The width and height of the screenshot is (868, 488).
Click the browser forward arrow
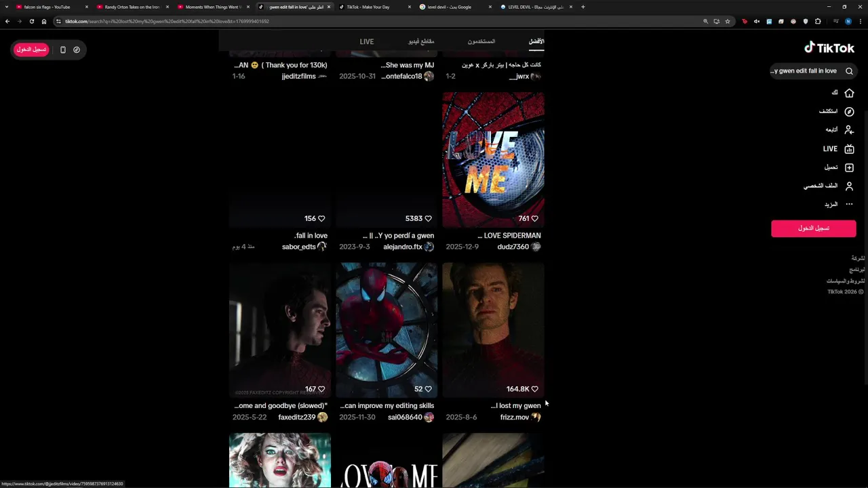(x=19, y=21)
